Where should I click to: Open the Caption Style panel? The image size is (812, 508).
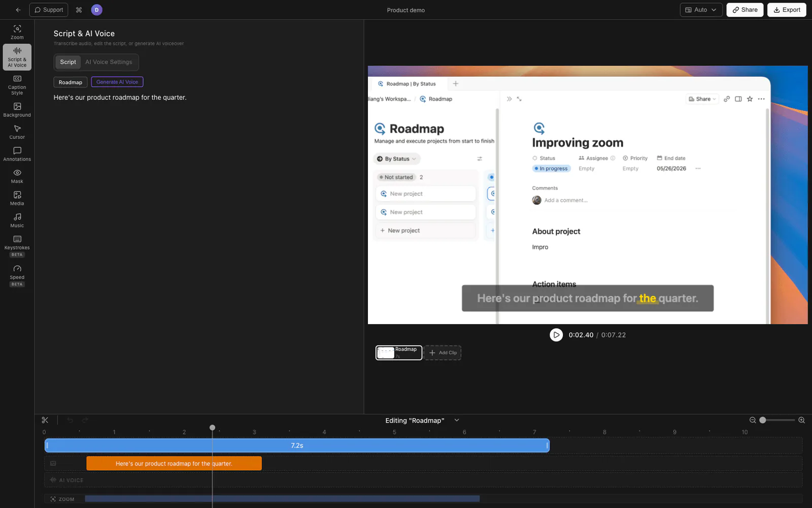(17, 85)
